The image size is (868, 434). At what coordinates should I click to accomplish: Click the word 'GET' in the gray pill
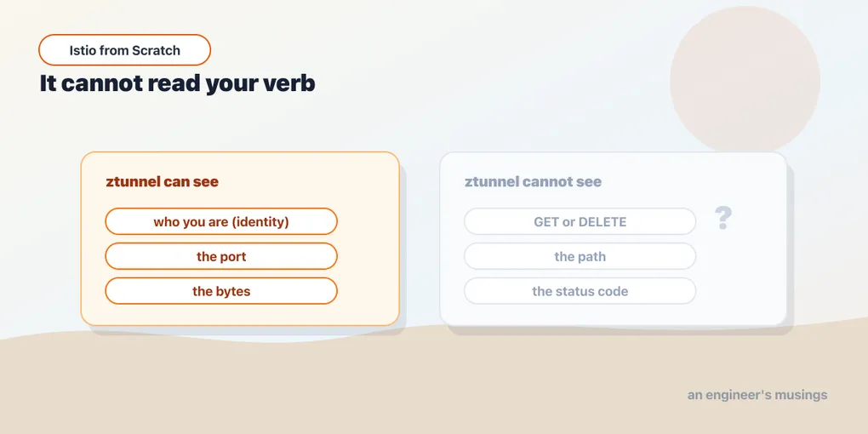pos(546,222)
